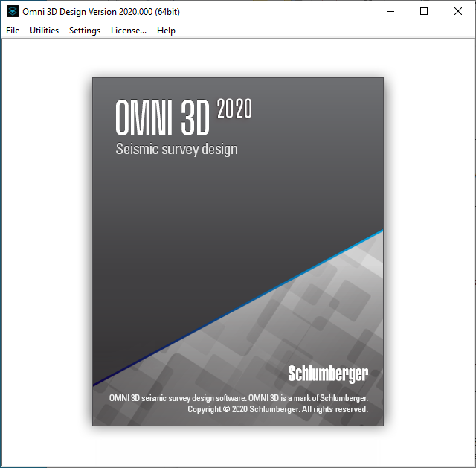Click the OMNI 3D 2020 splash image
The height and width of the screenshot is (468, 476).
(x=238, y=251)
